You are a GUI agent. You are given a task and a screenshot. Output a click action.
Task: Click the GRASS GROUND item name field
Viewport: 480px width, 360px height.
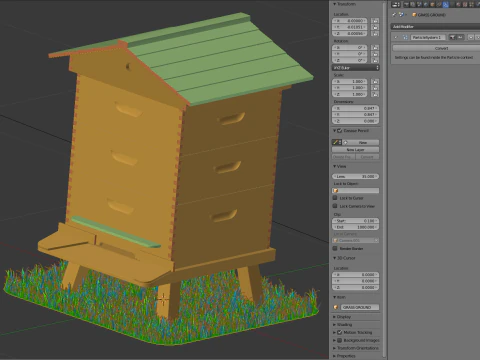tap(360, 307)
